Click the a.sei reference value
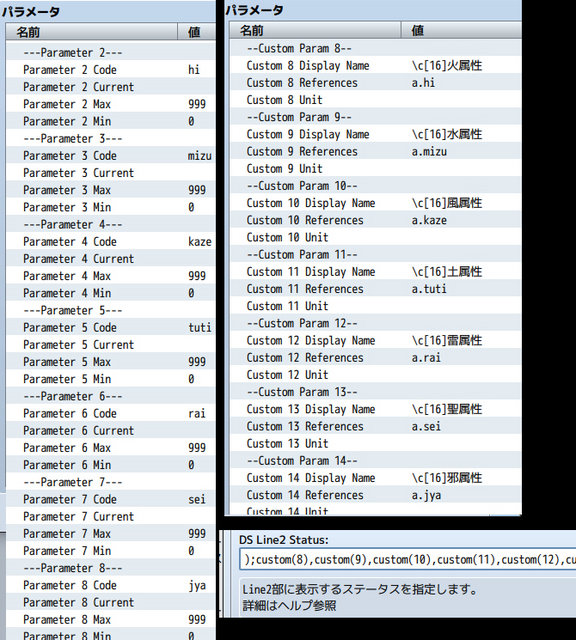The width and height of the screenshot is (576, 640). [426, 426]
